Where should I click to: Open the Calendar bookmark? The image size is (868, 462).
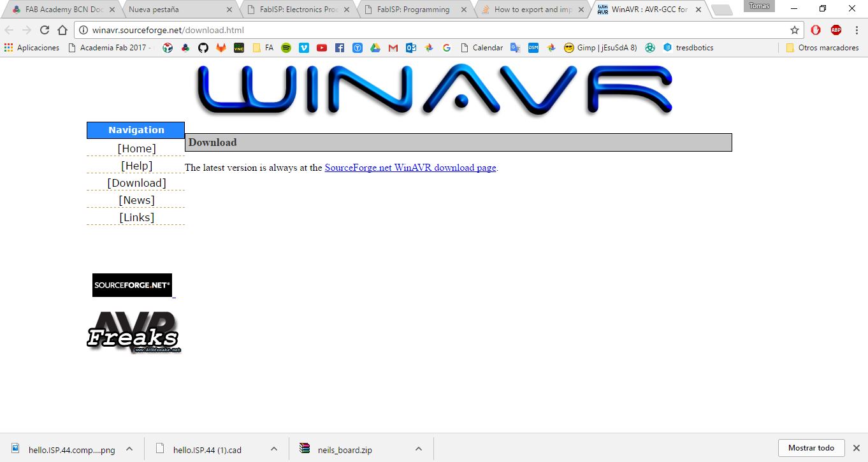point(482,48)
